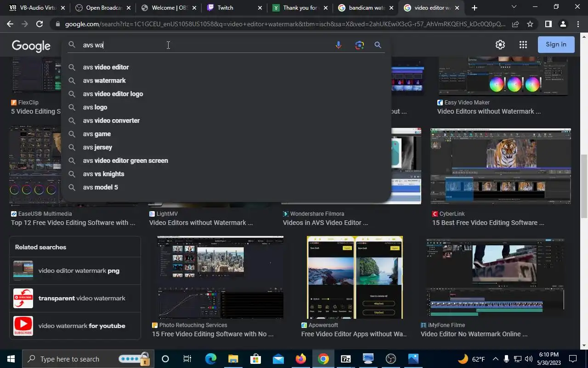Launch Microsoft Edge from taskbar
This screenshot has width=588, height=368.
click(x=210, y=359)
